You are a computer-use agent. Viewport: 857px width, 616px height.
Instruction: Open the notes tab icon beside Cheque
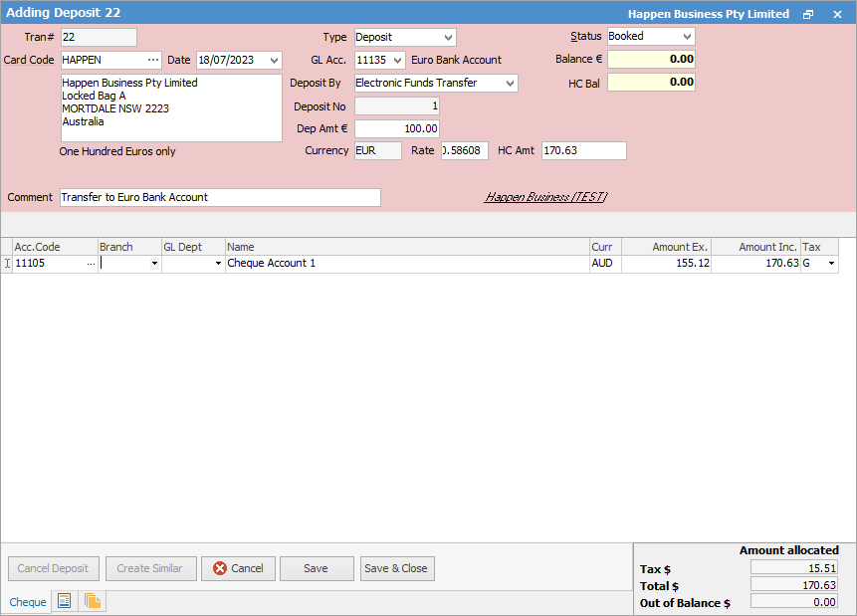coord(65,601)
